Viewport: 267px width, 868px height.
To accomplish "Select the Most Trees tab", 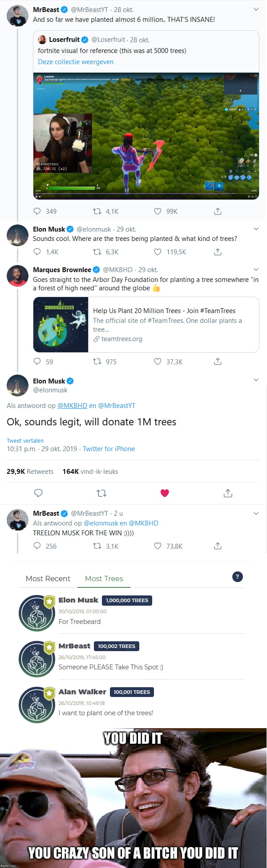I will point(104,579).
